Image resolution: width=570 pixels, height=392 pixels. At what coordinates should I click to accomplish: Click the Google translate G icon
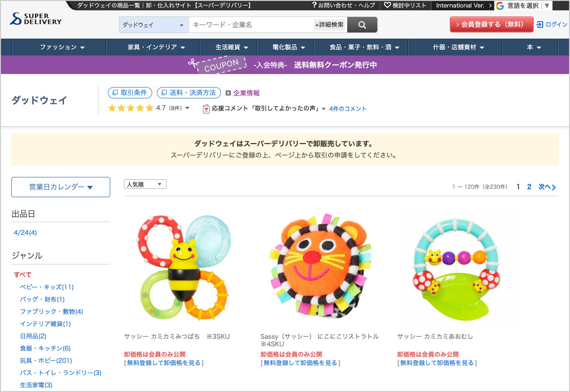(x=500, y=6)
